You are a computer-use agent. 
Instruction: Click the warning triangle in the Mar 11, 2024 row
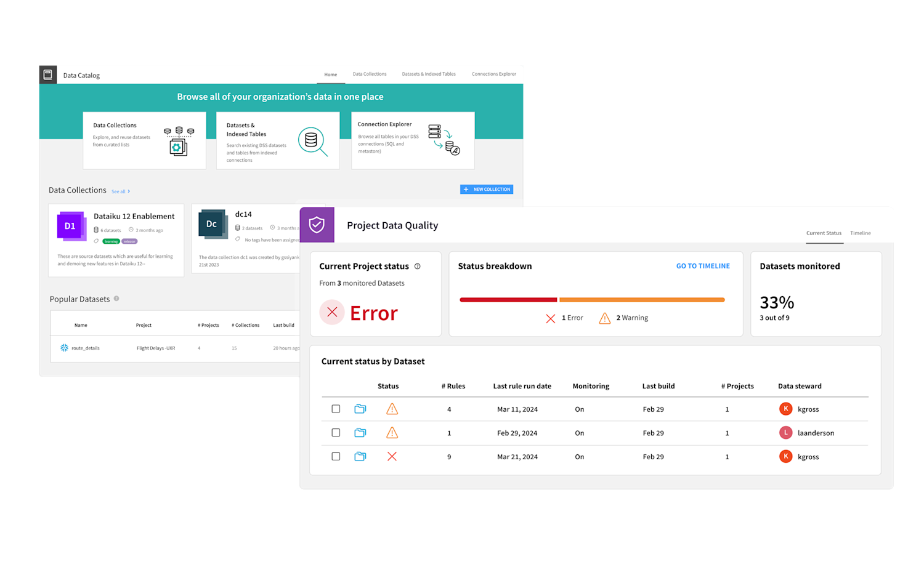click(392, 409)
